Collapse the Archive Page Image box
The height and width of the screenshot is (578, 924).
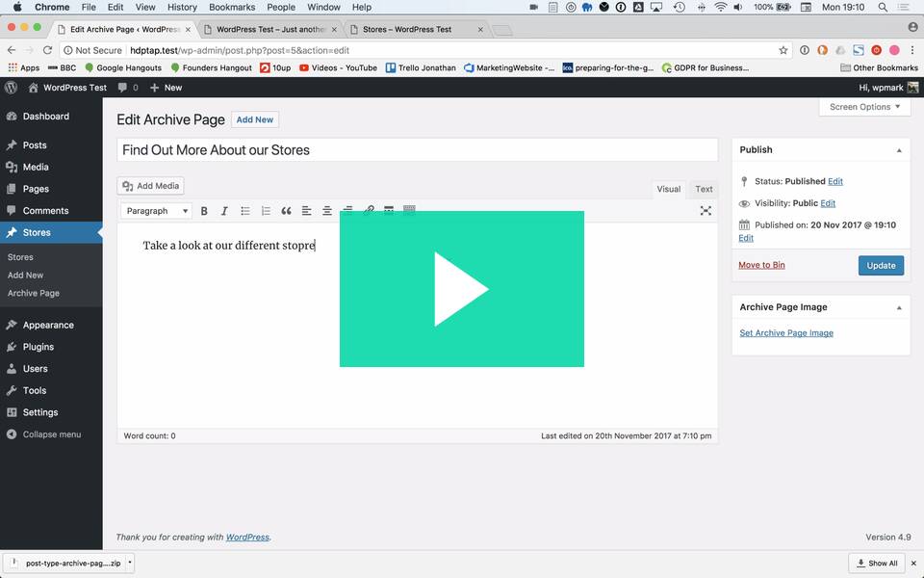[x=899, y=308]
